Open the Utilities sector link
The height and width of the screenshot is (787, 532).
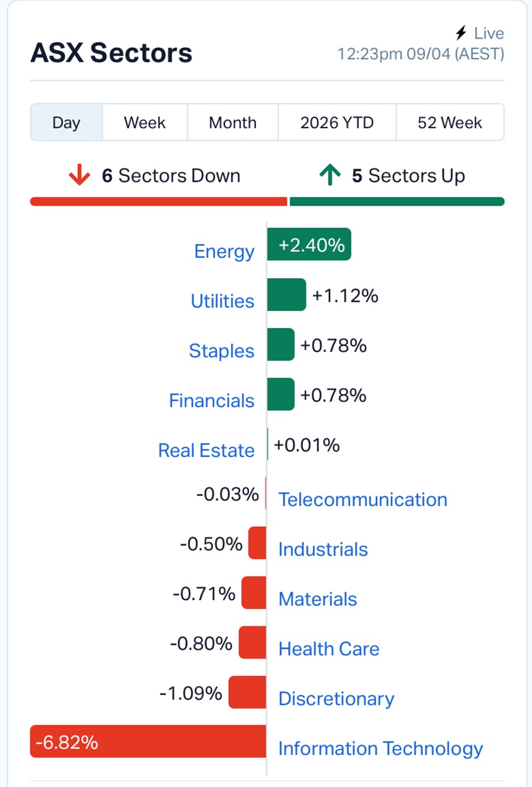[222, 301]
